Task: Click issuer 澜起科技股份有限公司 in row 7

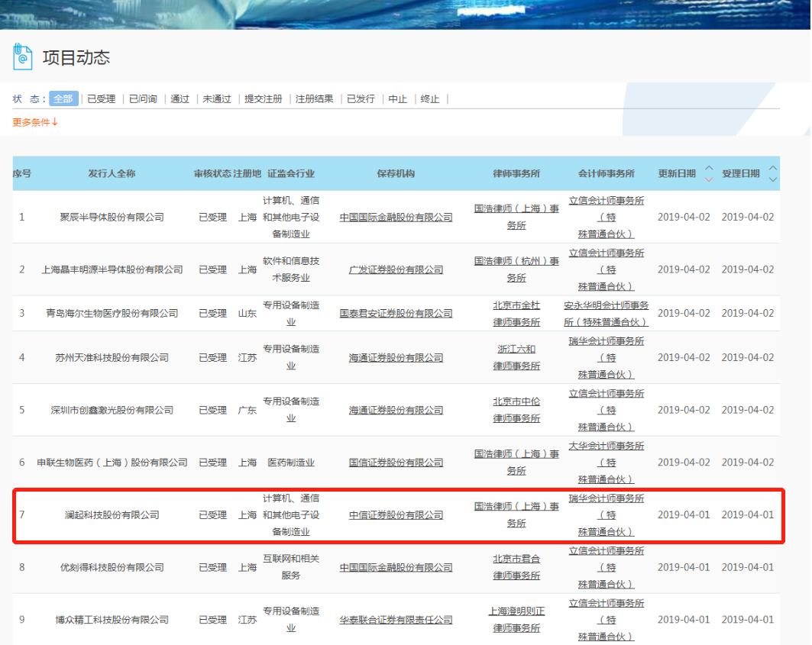Action: 112,515
